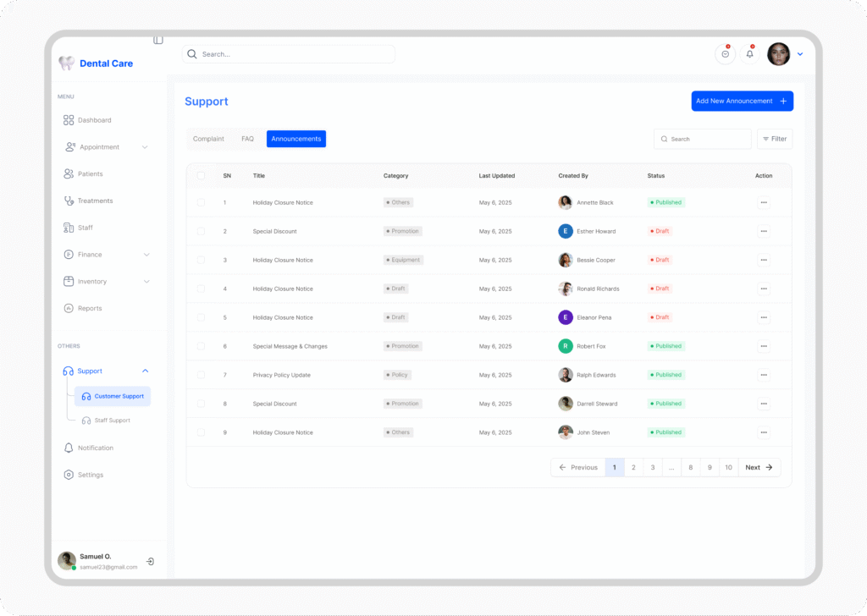This screenshot has width=867, height=616.
Task: Switch to the FAQ tab
Action: (247, 139)
